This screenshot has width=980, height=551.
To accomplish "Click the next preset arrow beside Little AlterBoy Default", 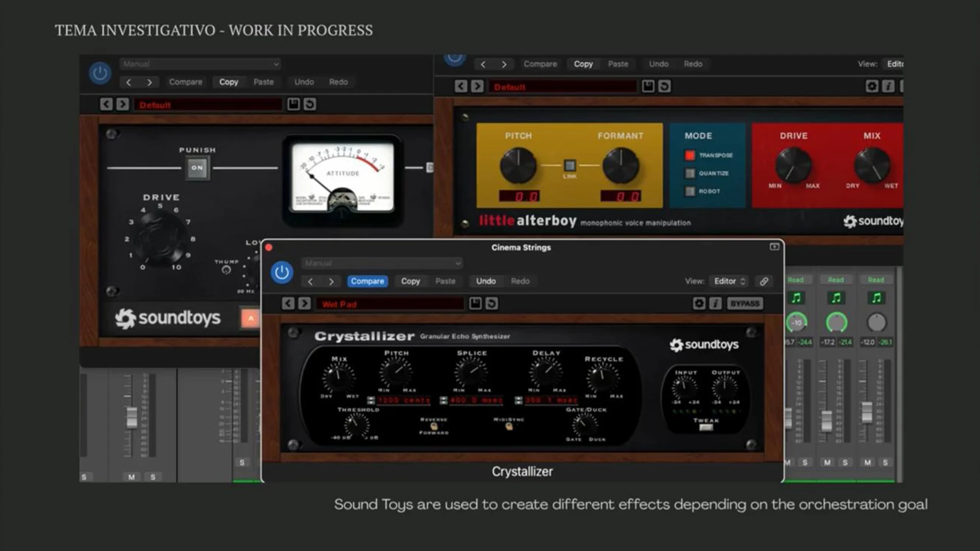I will click(477, 86).
